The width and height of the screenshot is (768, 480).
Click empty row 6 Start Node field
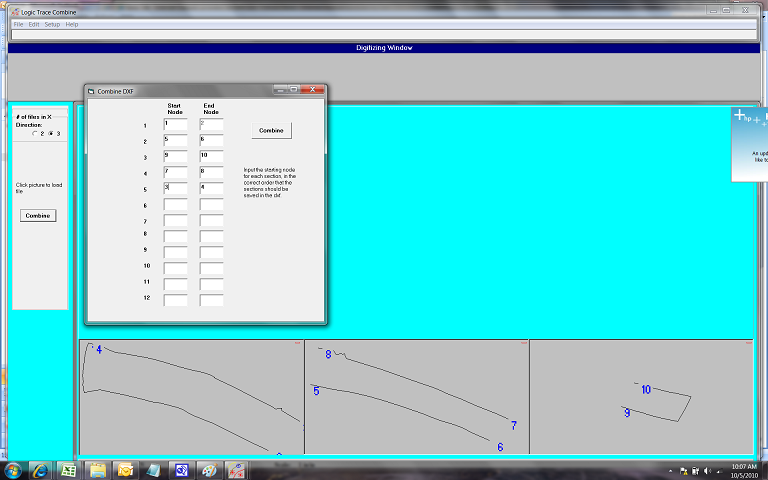[175, 204]
